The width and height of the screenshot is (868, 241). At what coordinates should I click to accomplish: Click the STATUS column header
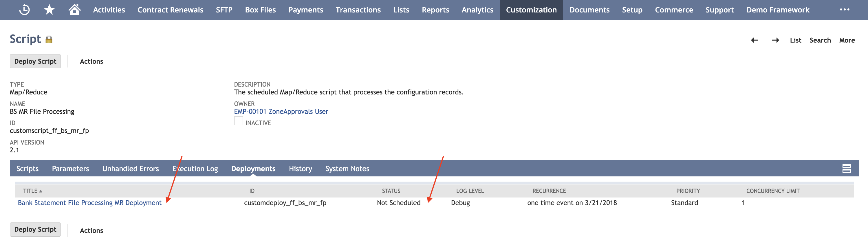(x=391, y=191)
